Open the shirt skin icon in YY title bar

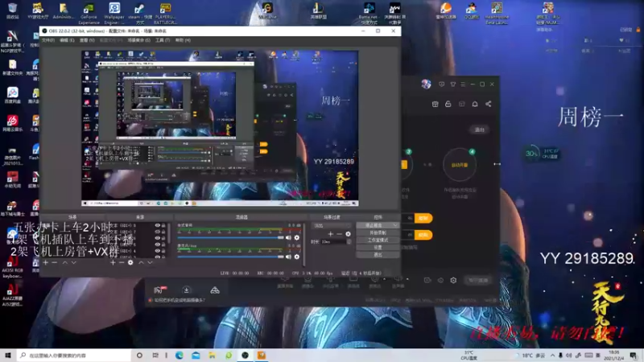coord(453,84)
